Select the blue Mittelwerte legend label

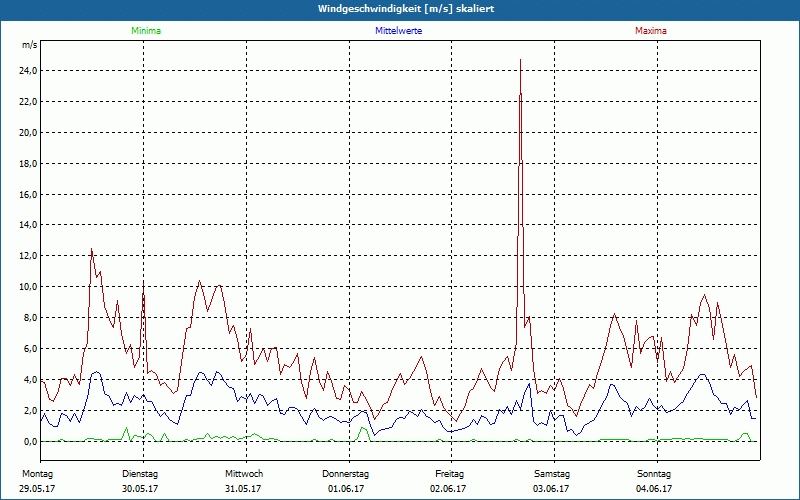point(398,31)
